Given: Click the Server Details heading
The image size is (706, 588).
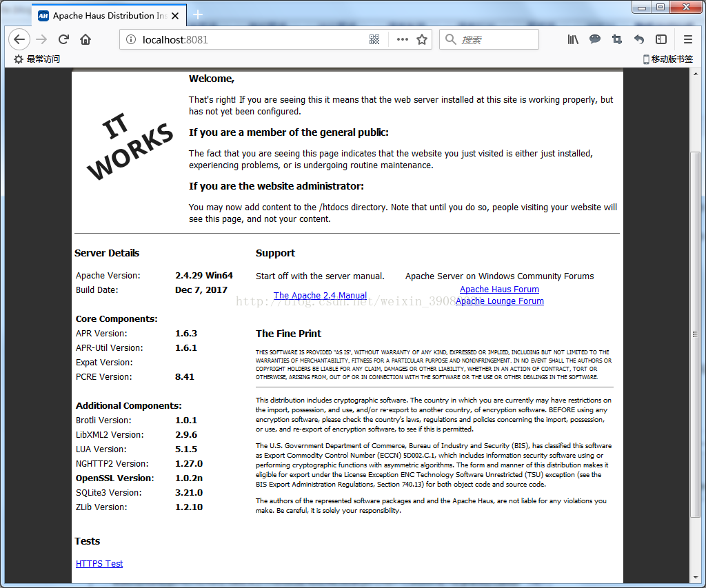Looking at the screenshot, I should pyautogui.click(x=107, y=253).
